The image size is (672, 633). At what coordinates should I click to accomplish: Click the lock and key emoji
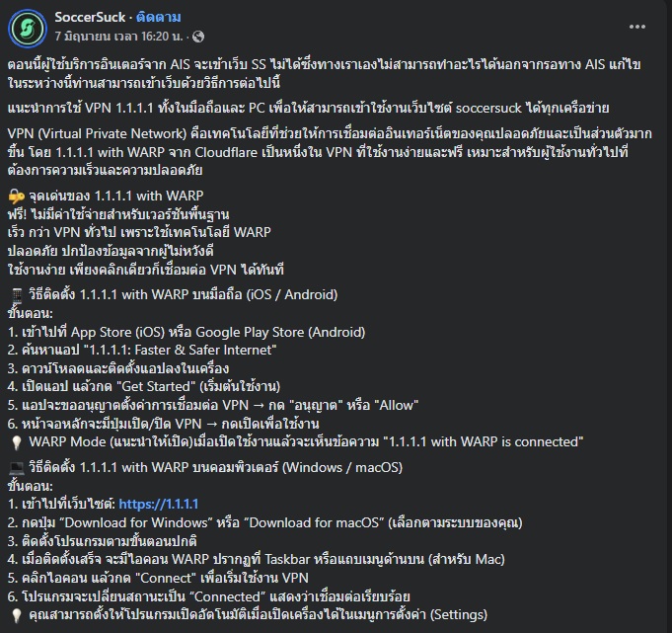[17, 197]
